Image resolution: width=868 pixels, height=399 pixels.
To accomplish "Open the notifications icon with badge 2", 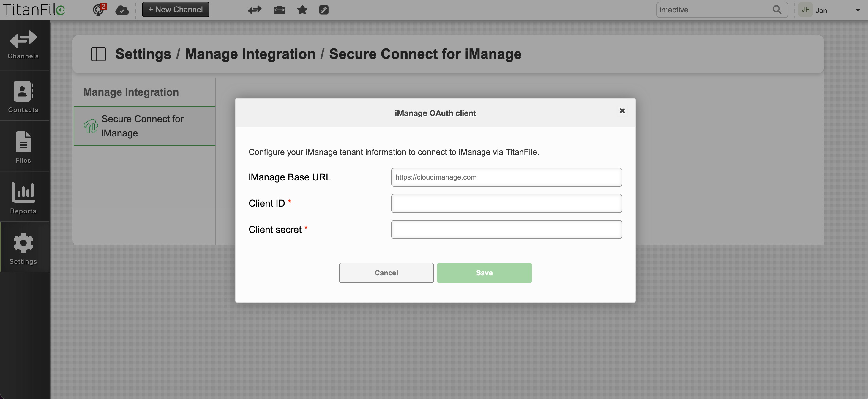I will 99,10.
